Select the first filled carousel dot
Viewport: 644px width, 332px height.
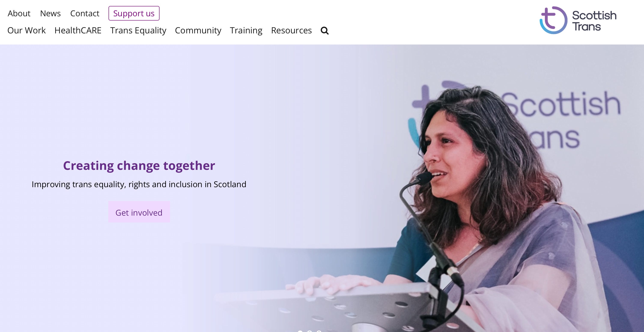pos(300,331)
